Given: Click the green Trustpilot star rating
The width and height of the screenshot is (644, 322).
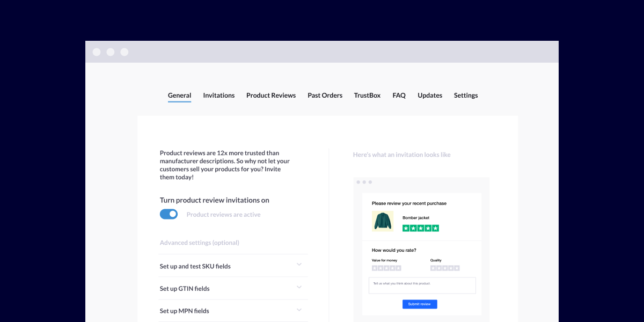Looking at the screenshot, I should (x=421, y=228).
